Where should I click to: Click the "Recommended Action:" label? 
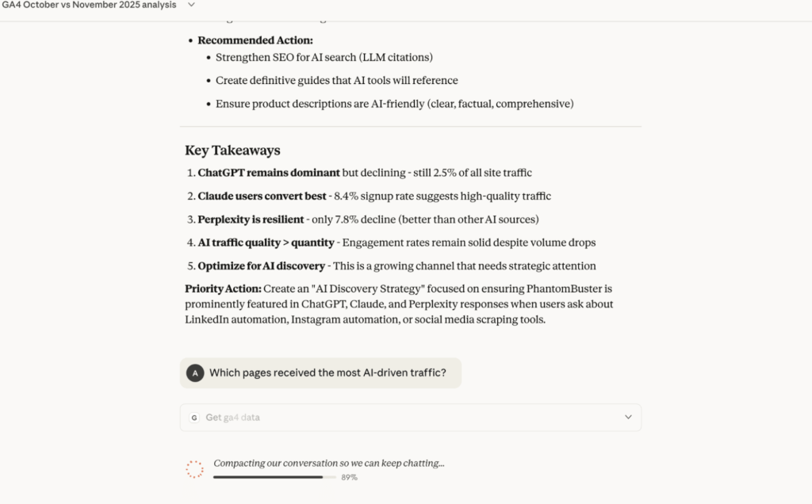point(255,40)
